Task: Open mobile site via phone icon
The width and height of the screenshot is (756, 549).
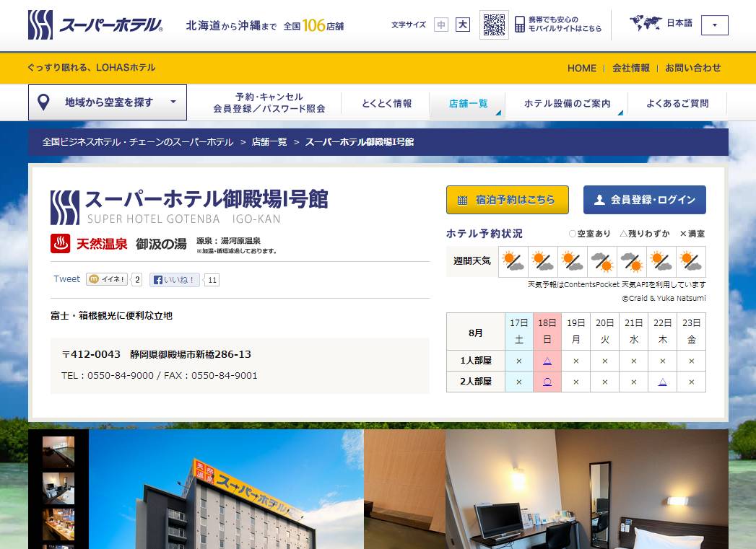Action: (519, 24)
